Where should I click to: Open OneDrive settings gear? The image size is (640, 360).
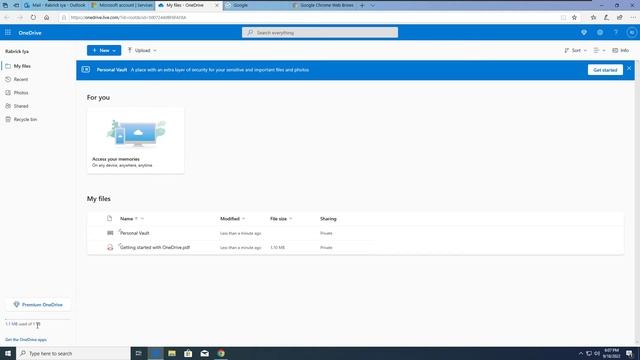coord(600,33)
